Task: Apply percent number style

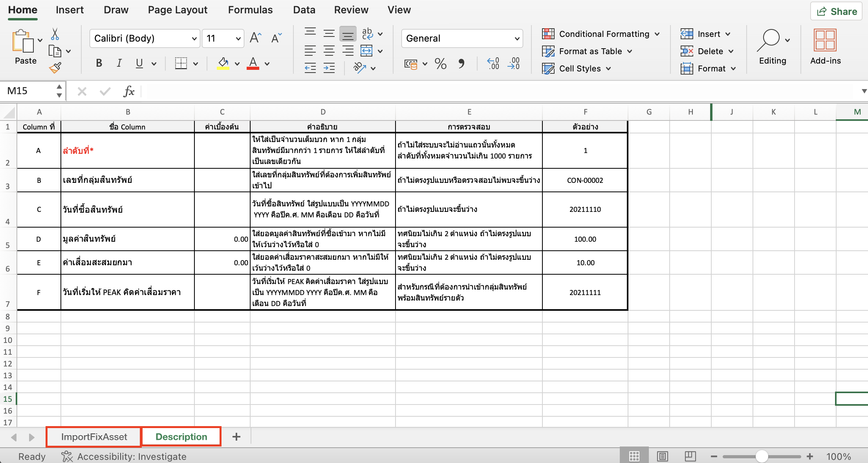Action: (440, 64)
